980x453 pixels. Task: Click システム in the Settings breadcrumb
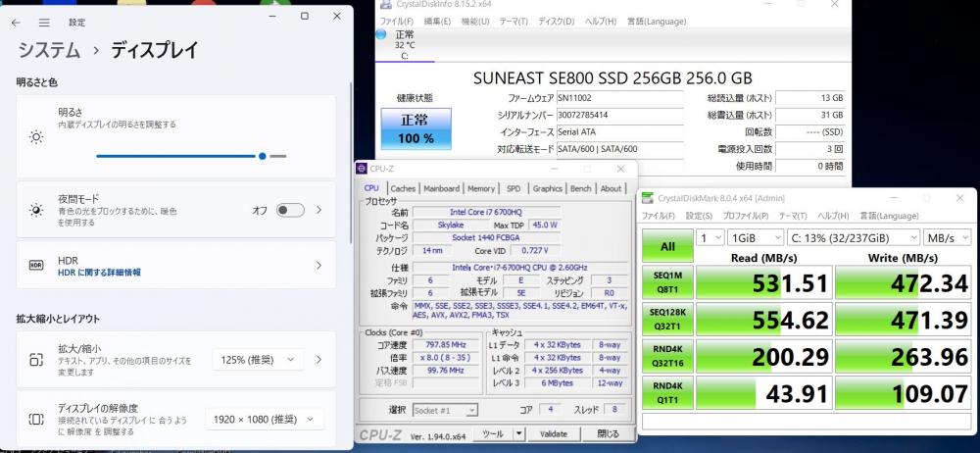coord(49,50)
